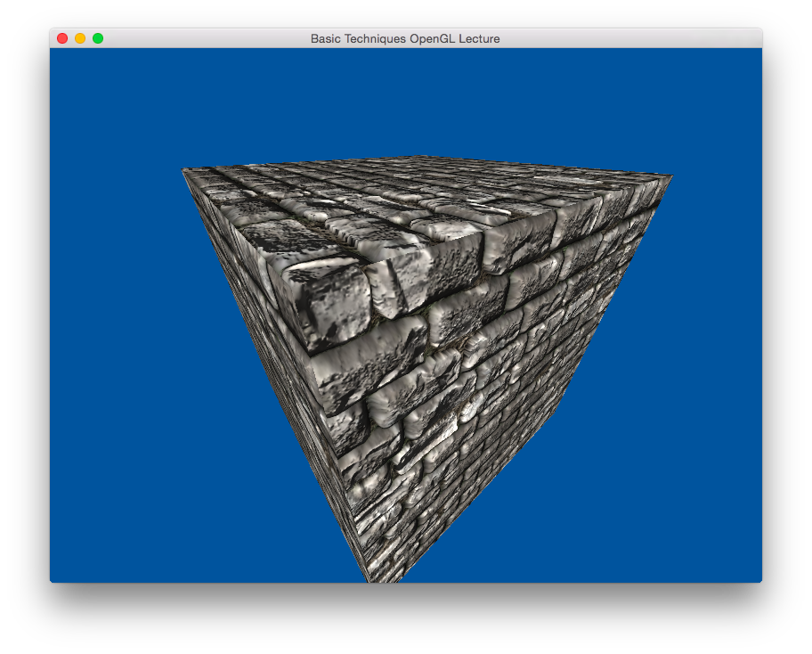Click the bottom tip of the cube

click(369, 578)
